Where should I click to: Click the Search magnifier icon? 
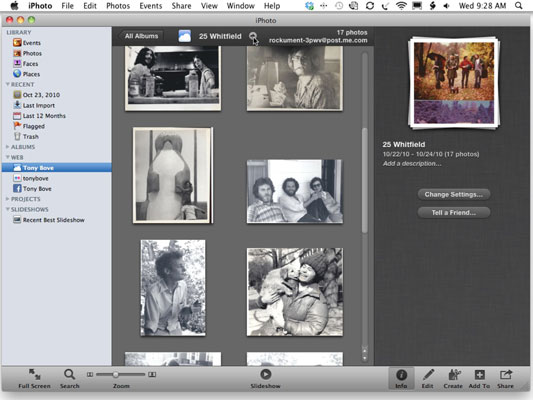(69, 375)
